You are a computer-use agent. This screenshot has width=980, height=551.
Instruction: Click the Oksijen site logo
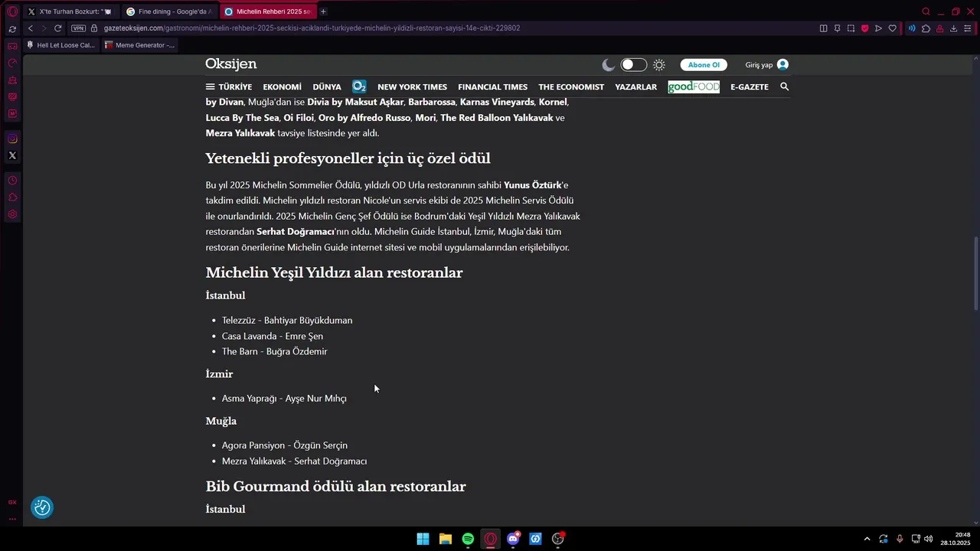tap(230, 64)
